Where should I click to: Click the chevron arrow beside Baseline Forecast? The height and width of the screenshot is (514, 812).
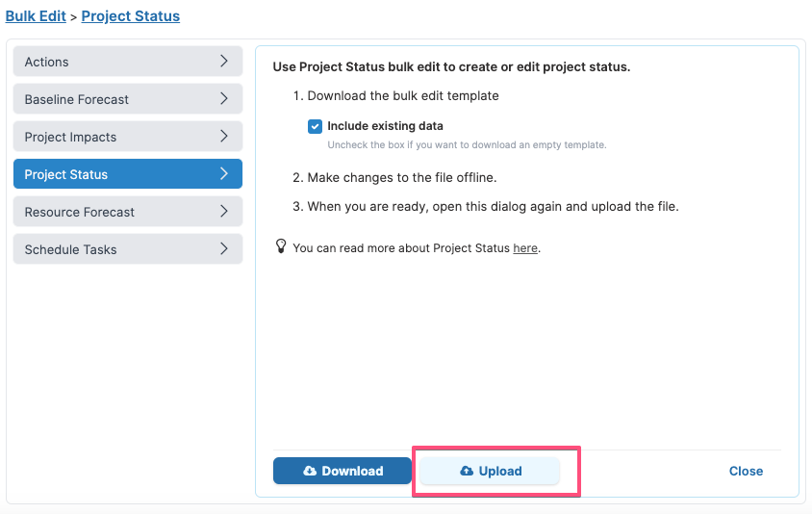coord(224,98)
